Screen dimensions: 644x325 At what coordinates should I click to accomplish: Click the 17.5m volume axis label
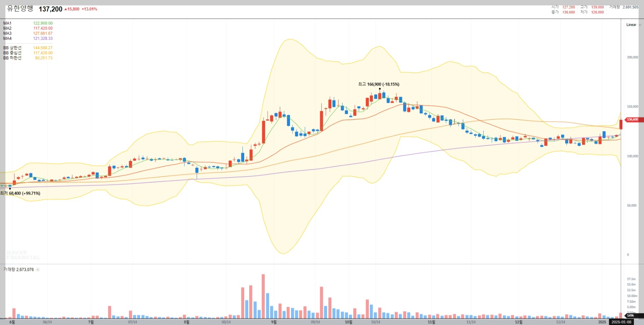point(631,279)
